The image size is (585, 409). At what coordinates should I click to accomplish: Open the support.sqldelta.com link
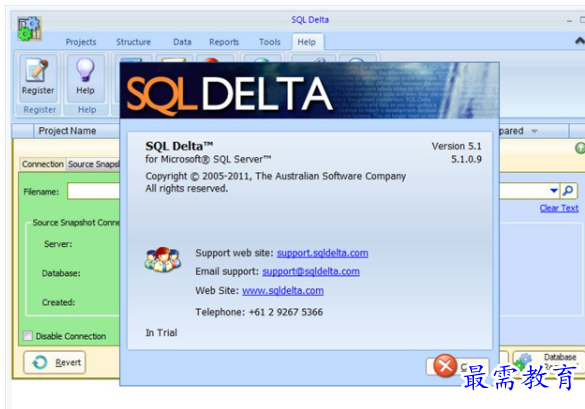pos(322,253)
